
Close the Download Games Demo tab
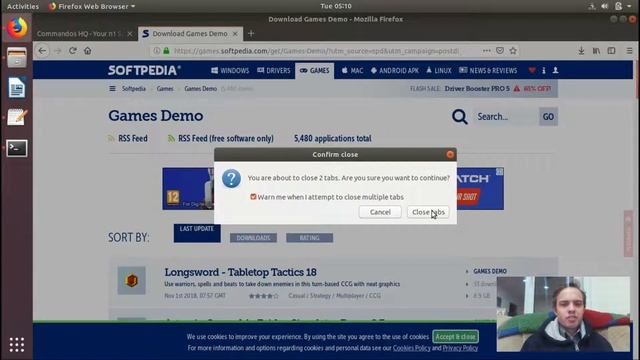tap(235, 34)
